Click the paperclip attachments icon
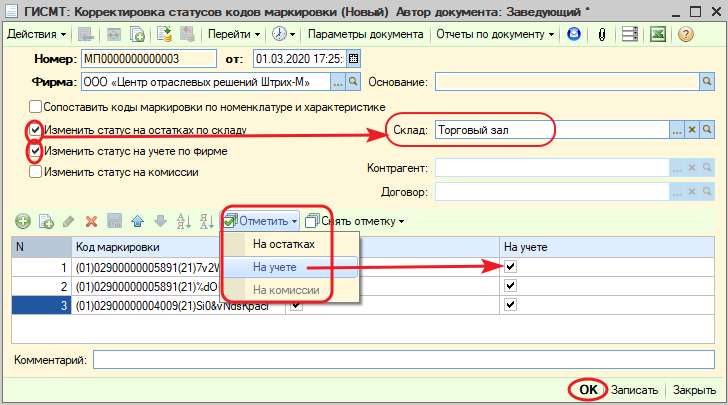The image size is (728, 405). pyautogui.click(x=603, y=34)
